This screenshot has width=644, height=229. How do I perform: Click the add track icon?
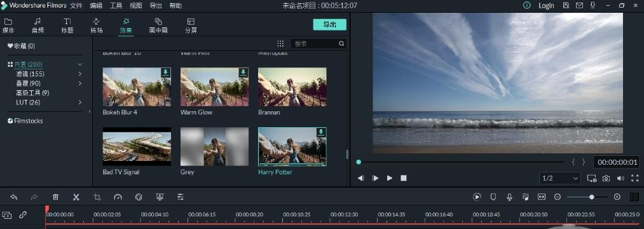6,215
